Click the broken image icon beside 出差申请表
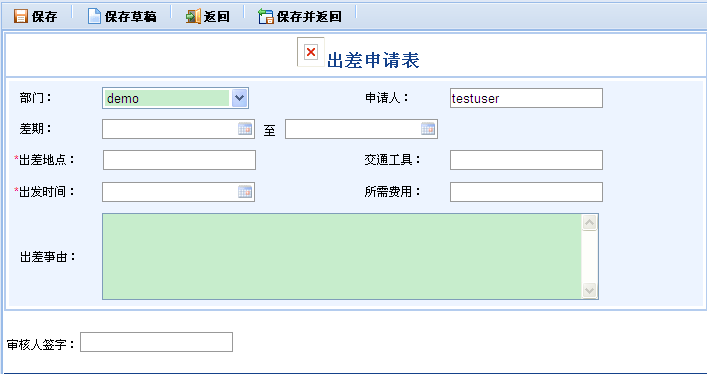 coord(311,52)
